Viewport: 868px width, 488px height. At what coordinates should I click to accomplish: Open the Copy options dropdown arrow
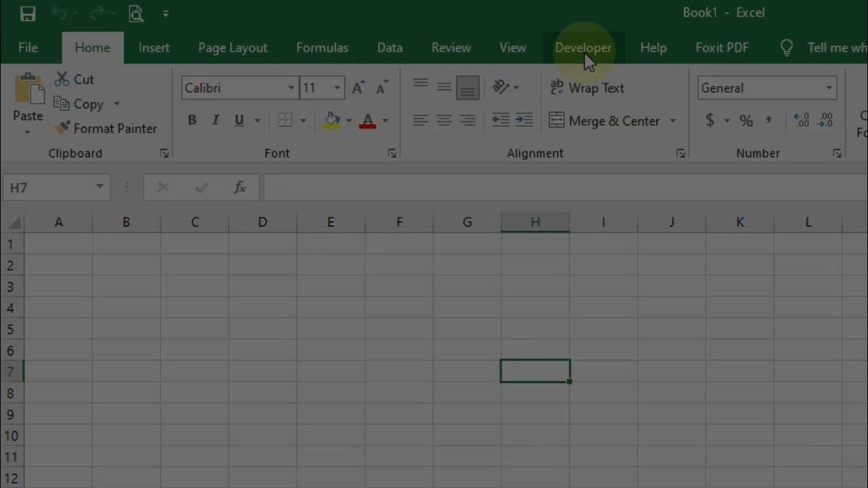click(117, 104)
